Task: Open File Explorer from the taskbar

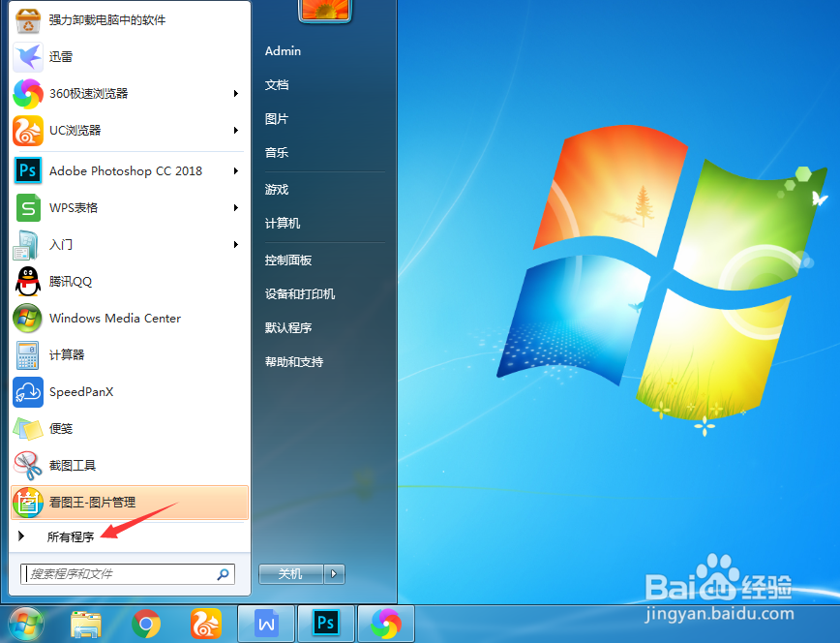Action: pos(86,625)
